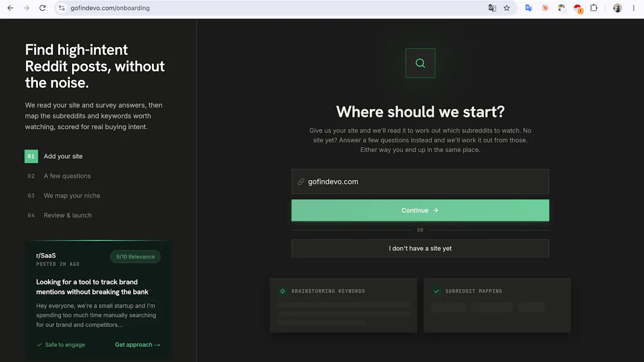Click the POSTED 2H AGO timestamp

pyautogui.click(x=58, y=264)
